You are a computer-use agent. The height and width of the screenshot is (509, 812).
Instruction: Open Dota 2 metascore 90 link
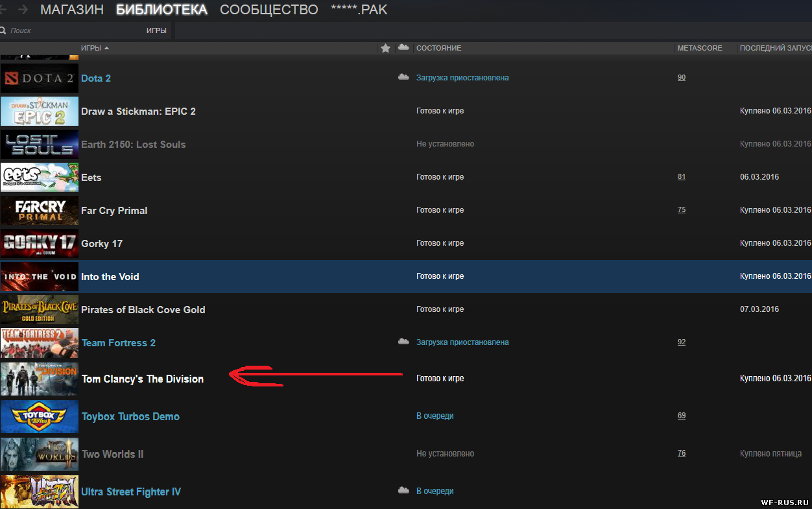[682, 77]
